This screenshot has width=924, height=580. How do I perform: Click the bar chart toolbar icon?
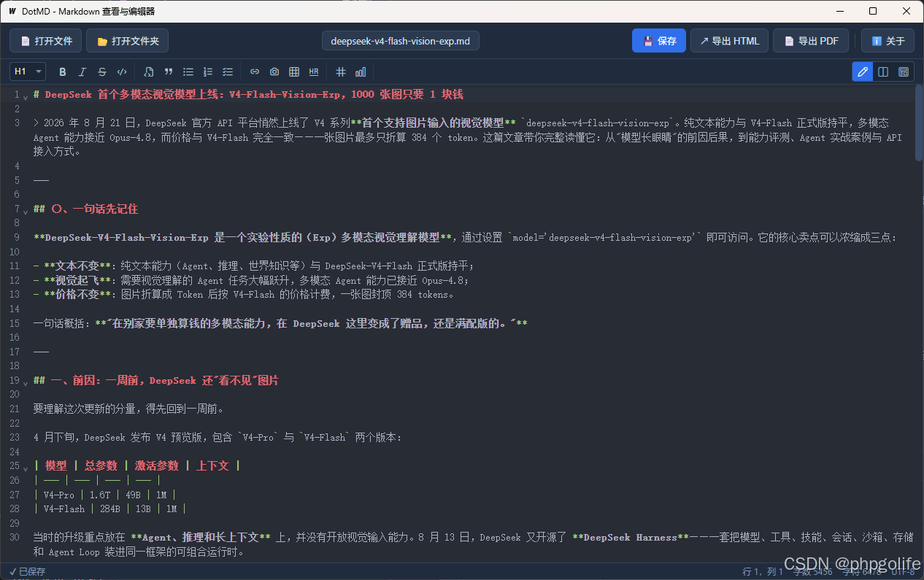[x=361, y=71]
